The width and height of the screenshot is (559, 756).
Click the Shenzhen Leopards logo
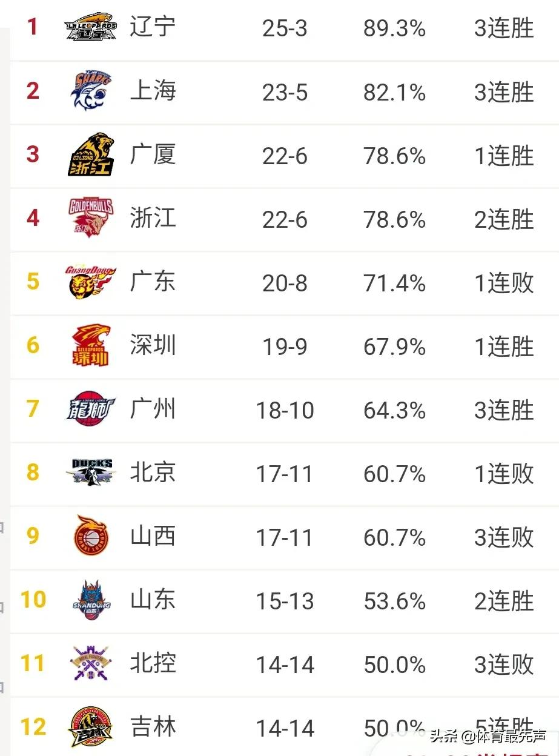[91, 345]
